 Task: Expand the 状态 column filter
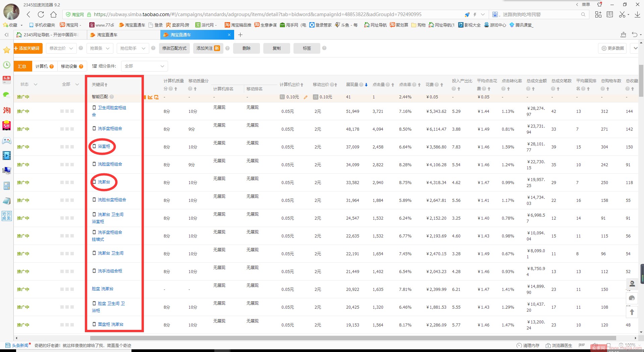coord(35,84)
